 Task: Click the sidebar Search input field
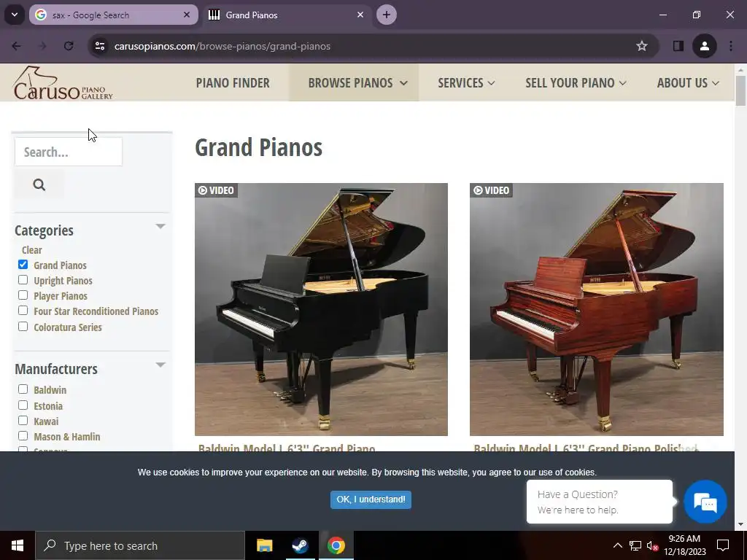tap(69, 152)
